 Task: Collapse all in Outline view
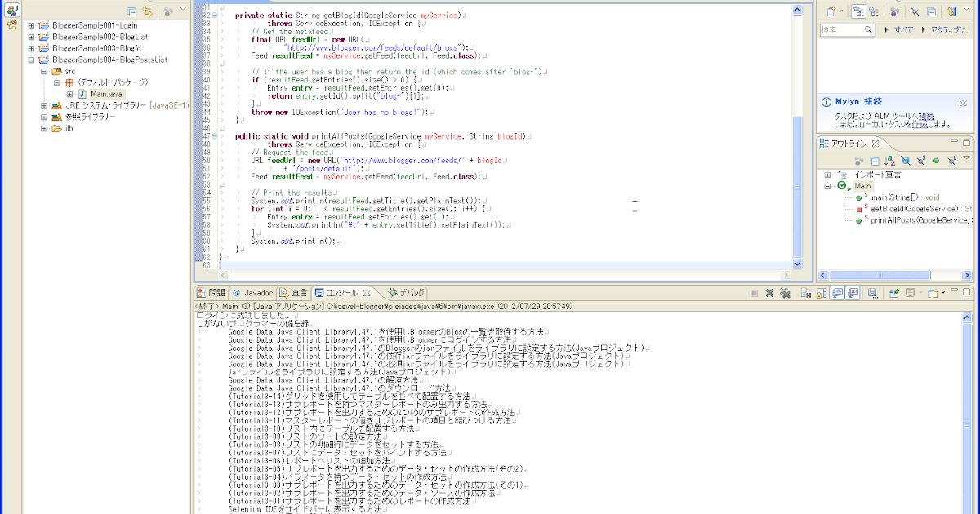point(875,161)
